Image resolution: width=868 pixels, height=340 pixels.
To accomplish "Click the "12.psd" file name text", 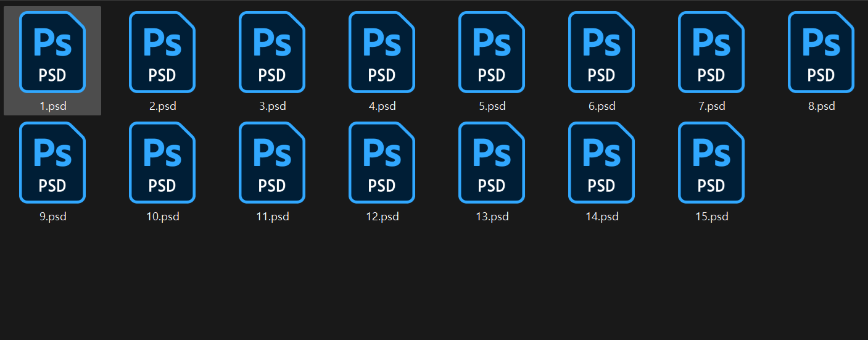I will click(382, 217).
